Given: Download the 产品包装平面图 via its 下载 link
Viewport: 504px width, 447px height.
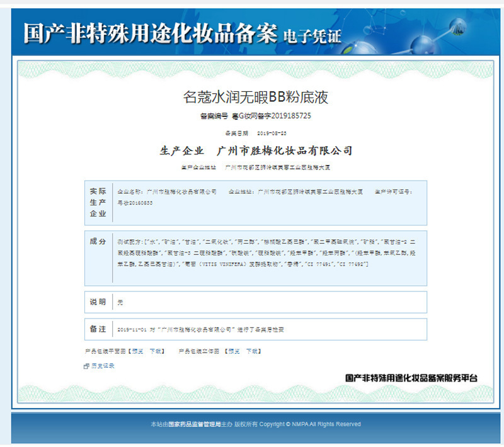Looking at the screenshot, I should 155,351.
